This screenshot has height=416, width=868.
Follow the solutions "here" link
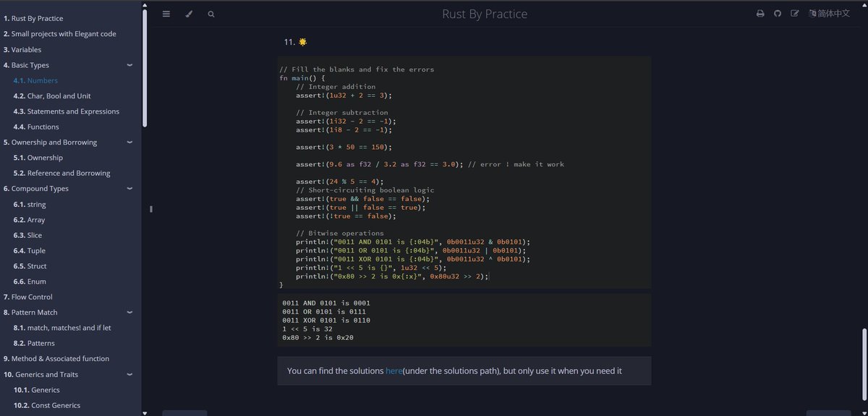pos(393,370)
